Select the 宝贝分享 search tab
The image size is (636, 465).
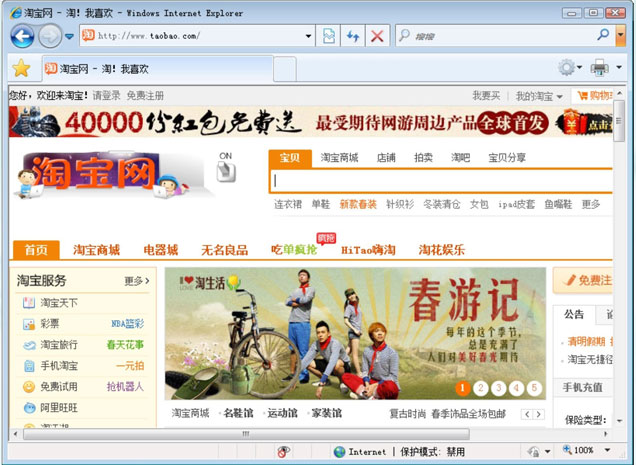click(507, 157)
